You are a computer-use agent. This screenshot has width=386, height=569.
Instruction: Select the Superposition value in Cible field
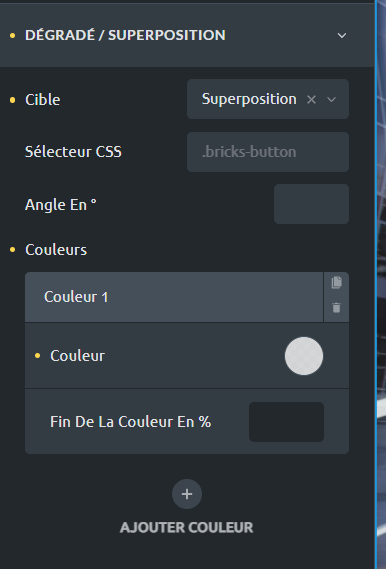tap(249, 99)
